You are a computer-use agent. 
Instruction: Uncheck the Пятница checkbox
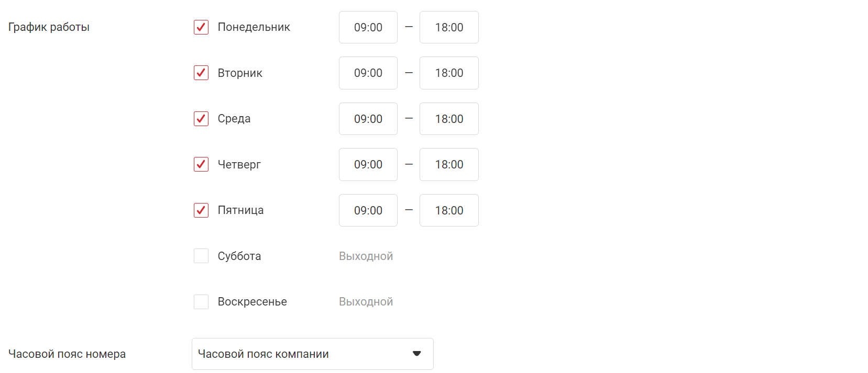tap(201, 210)
